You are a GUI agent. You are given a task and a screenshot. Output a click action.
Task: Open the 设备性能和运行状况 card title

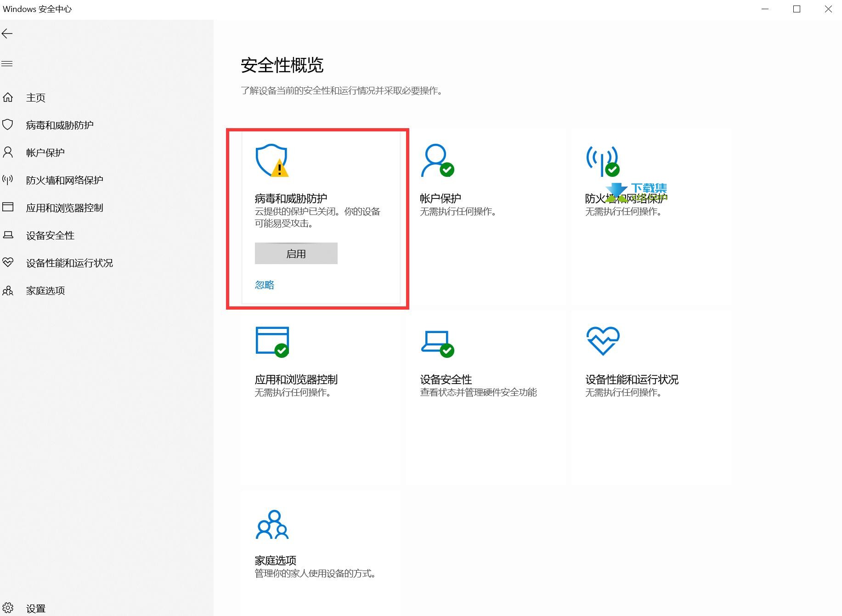632,379
